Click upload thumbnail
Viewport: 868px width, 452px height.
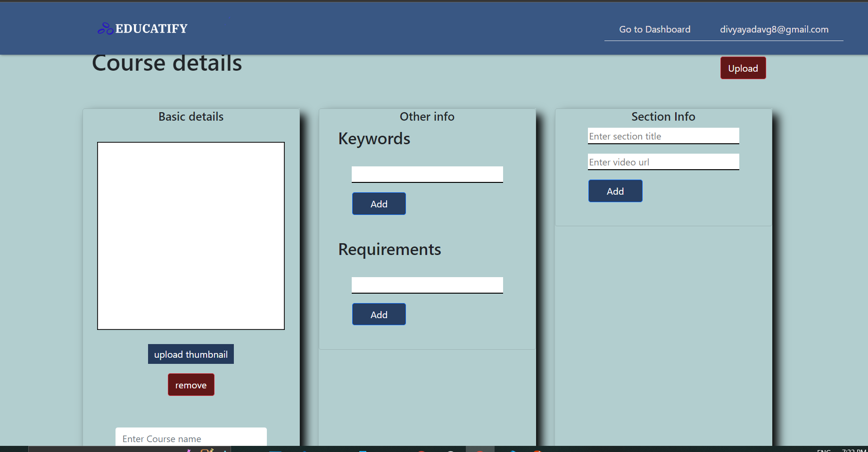click(190, 354)
